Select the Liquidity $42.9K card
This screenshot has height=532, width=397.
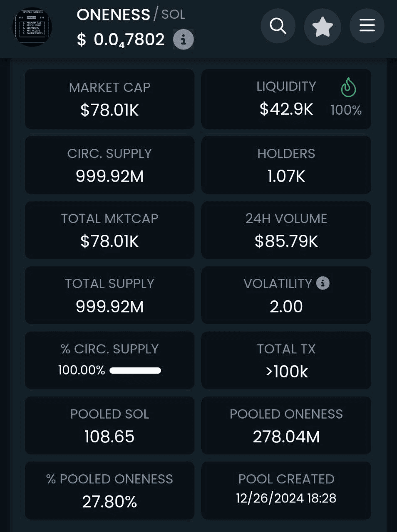pos(286,99)
